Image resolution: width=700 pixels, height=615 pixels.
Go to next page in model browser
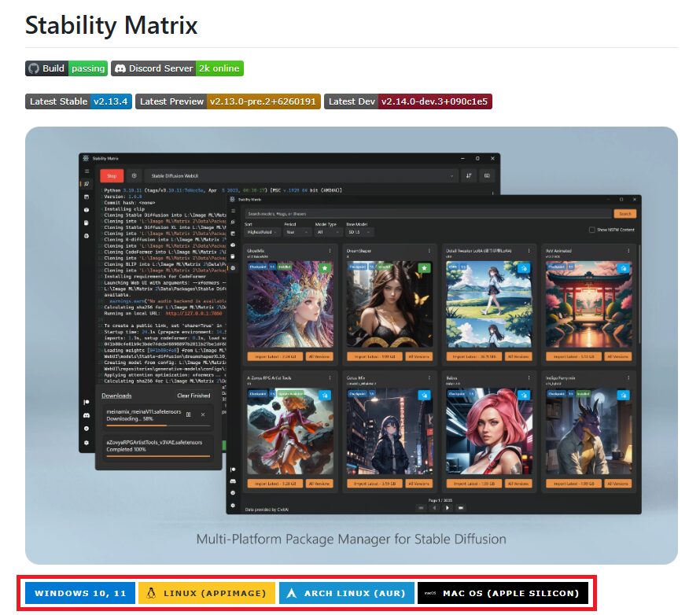tap(448, 508)
